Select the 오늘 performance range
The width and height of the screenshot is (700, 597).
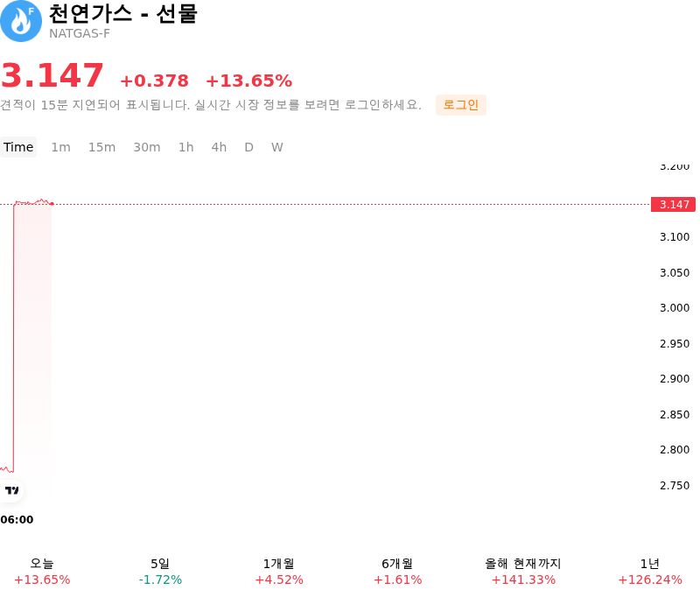pyautogui.click(x=42, y=572)
